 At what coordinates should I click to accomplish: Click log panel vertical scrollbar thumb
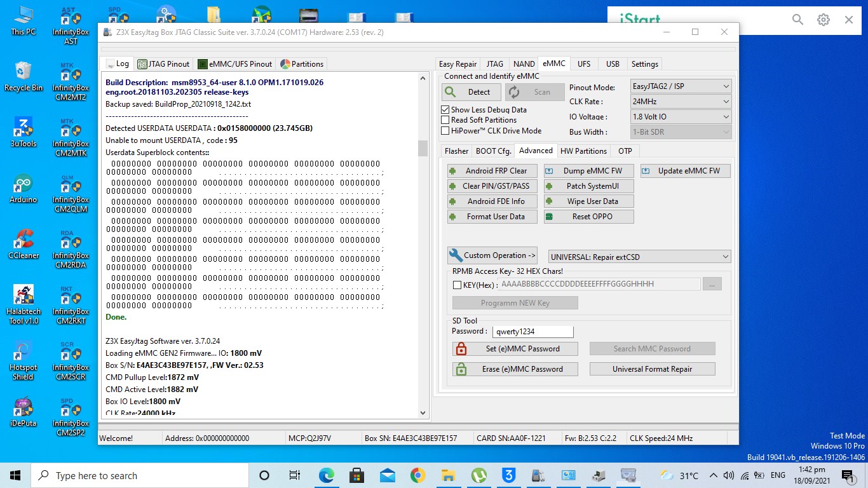coord(423,148)
